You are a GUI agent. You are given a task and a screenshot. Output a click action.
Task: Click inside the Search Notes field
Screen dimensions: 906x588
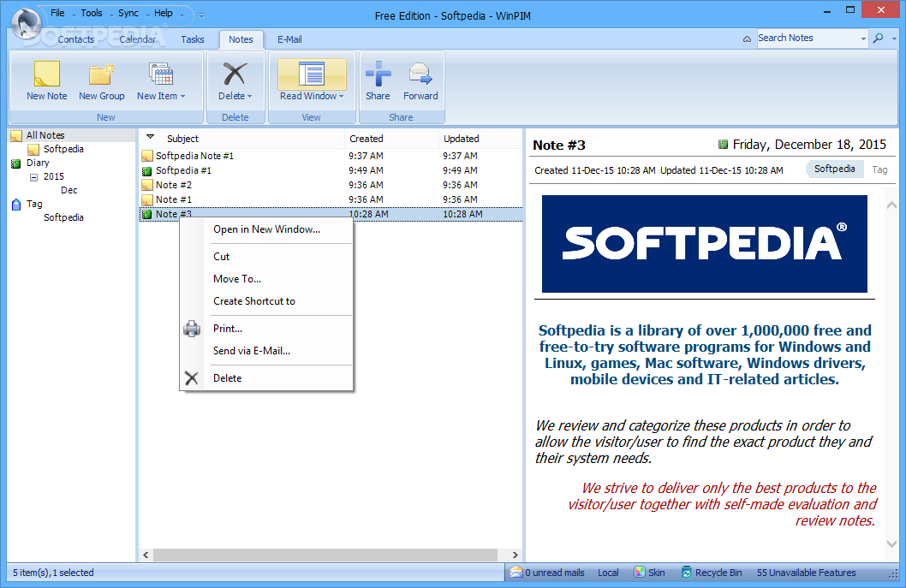[808, 39]
